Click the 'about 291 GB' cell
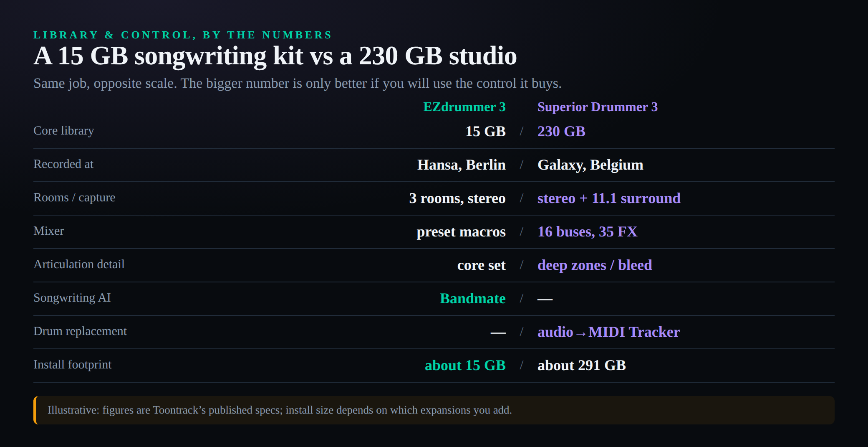The height and width of the screenshot is (447, 868). click(582, 365)
